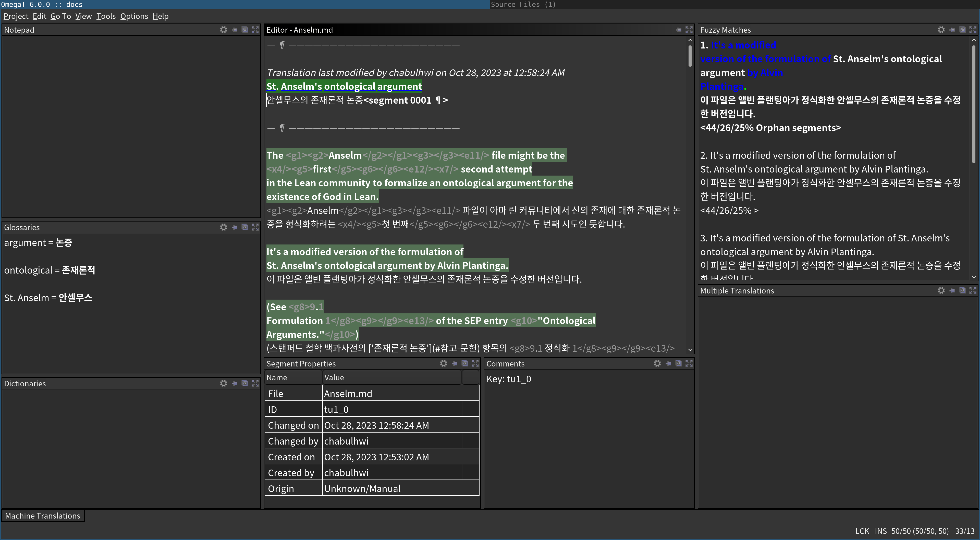The image size is (980, 540).
Task: Open the Project menu
Action: coord(16,16)
